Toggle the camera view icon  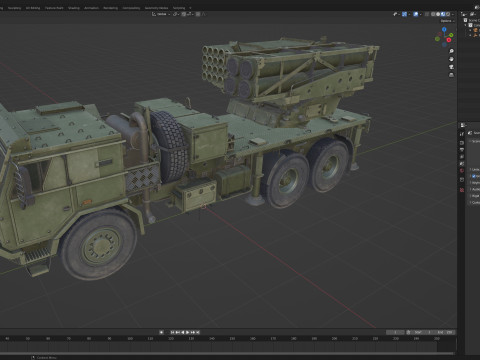click(451, 67)
